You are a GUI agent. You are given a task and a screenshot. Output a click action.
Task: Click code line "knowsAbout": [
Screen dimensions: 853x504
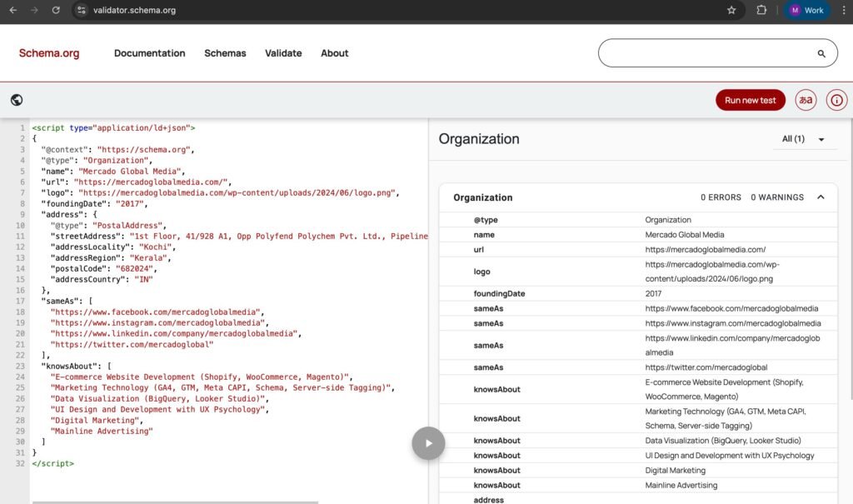[x=76, y=366]
